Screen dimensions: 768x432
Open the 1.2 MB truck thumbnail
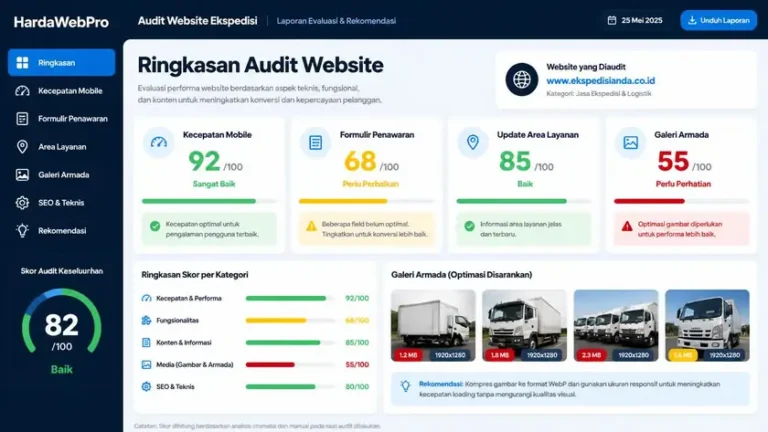point(433,326)
